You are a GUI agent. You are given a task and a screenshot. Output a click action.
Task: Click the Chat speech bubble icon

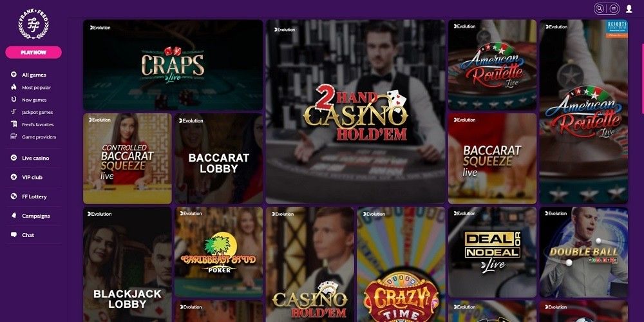[14, 235]
